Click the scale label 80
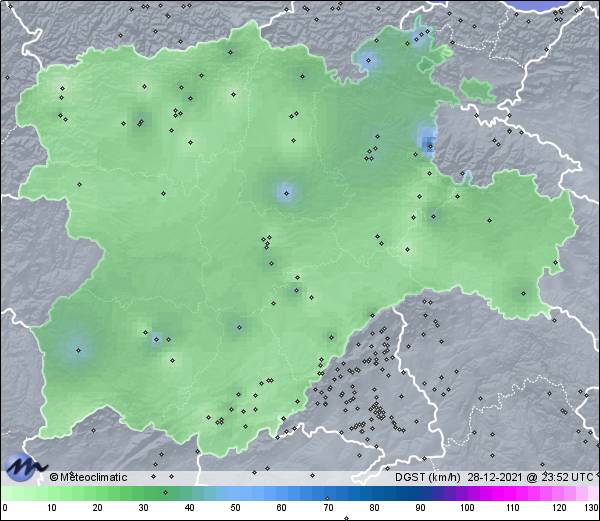Viewport: 600px width, 521px height. (x=374, y=508)
